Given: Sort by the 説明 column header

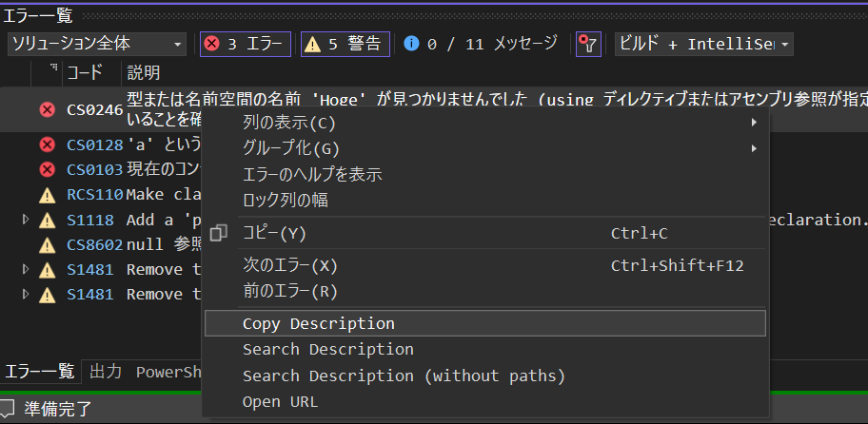Looking at the screenshot, I should (144, 72).
